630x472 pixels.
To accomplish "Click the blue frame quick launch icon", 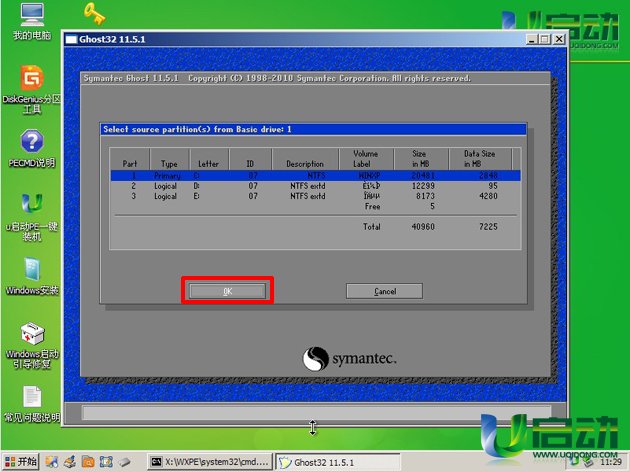I will coord(106,462).
